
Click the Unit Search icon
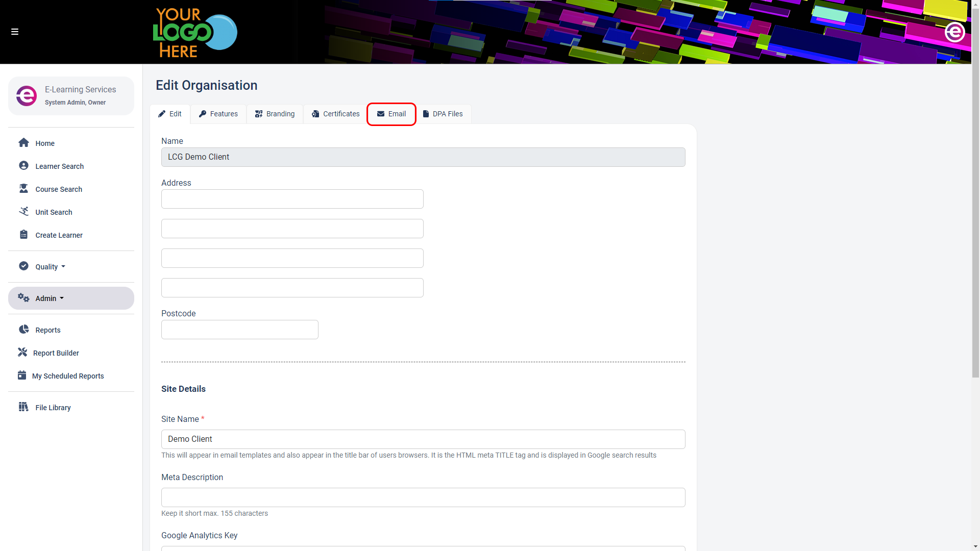(x=23, y=212)
